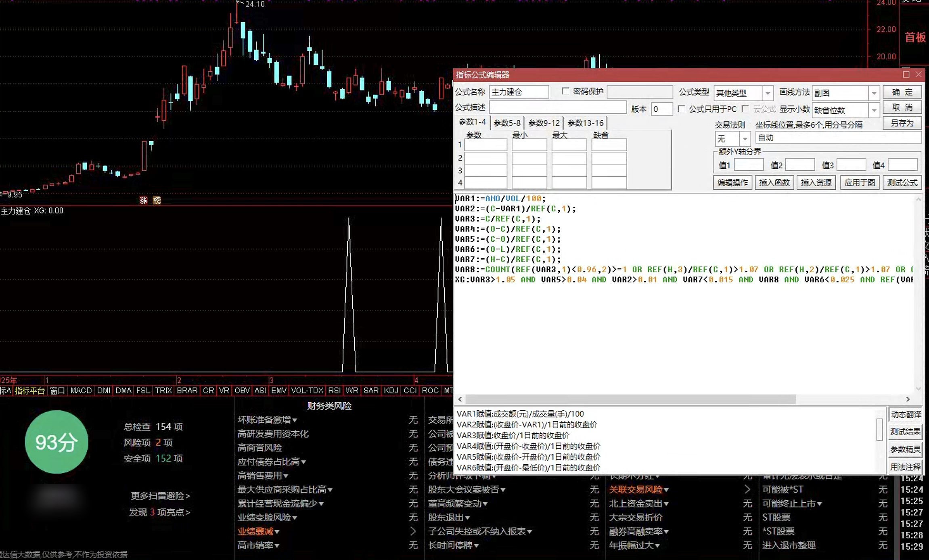Image resolution: width=929 pixels, height=560 pixels.
Task: Click 确定 button
Action: coord(902,92)
